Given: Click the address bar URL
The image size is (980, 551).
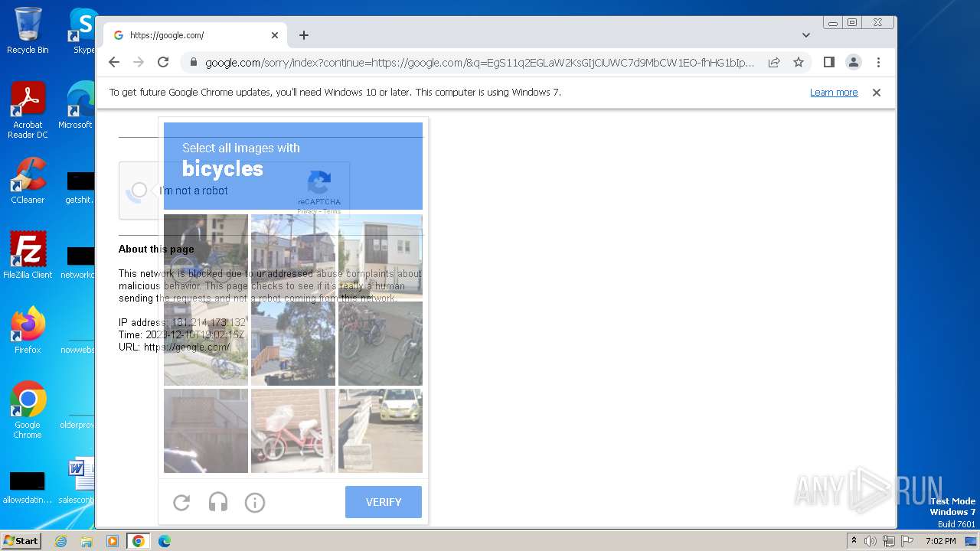Looking at the screenshot, I should pyautogui.click(x=479, y=63).
